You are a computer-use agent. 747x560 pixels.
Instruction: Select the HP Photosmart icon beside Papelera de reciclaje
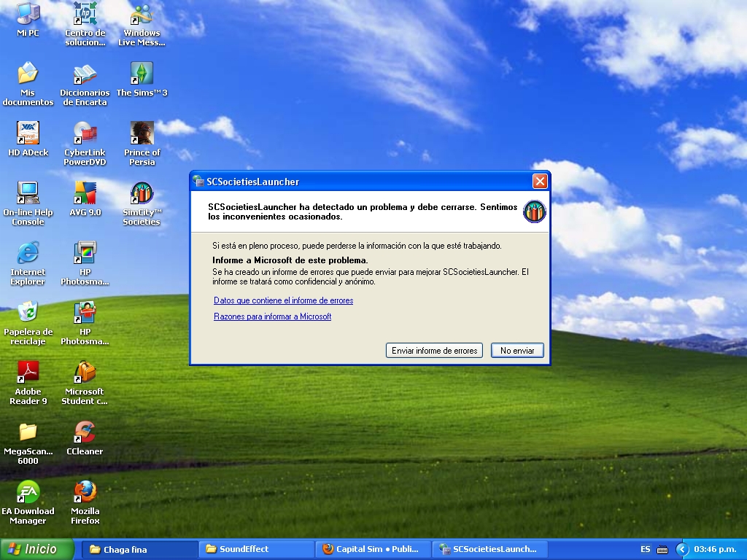tap(85, 323)
